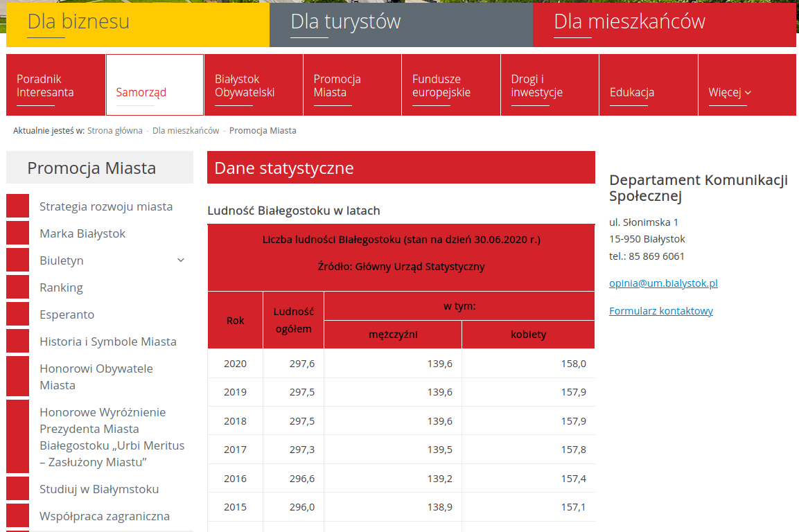Screen dimensions: 799x532
Task: Click the 139,5 mężczyźni value
Action: click(x=440, y=450)
